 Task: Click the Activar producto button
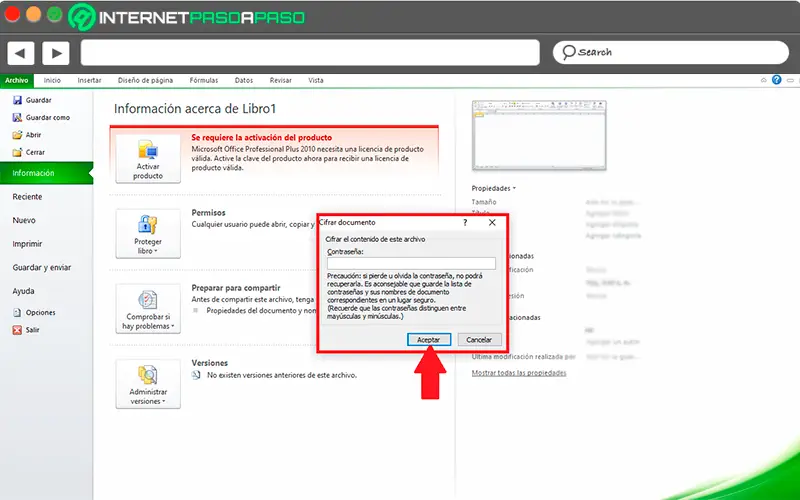pyautogui.click(x=148, y=159)
